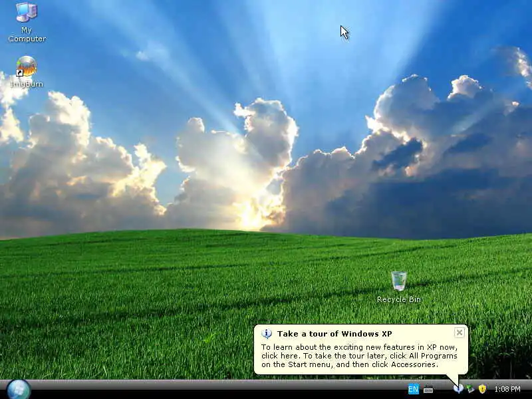The height and width of the screenshot is (399, 532).
Task: Select the Recycle Bin icon
Action: tap(398, 287)
